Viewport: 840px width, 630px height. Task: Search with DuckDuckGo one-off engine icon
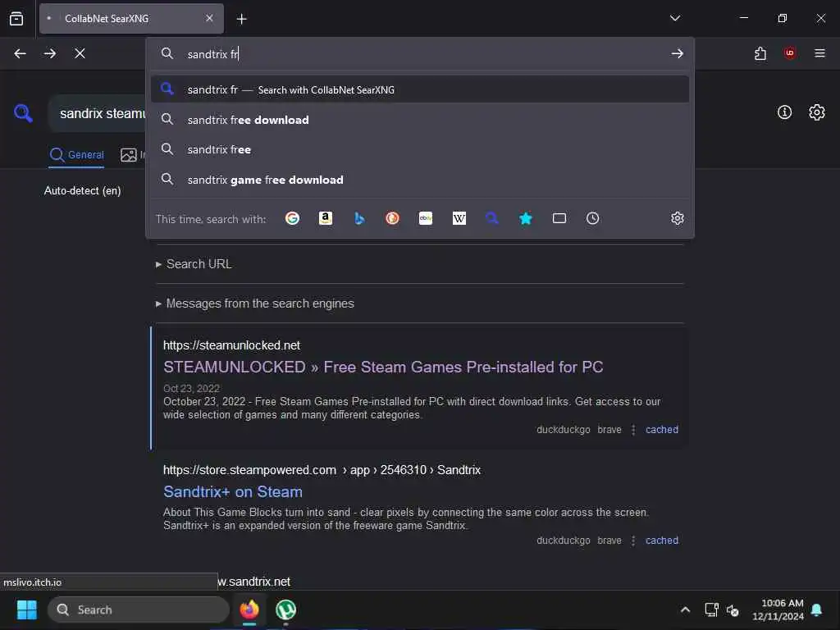click(393, 218)
